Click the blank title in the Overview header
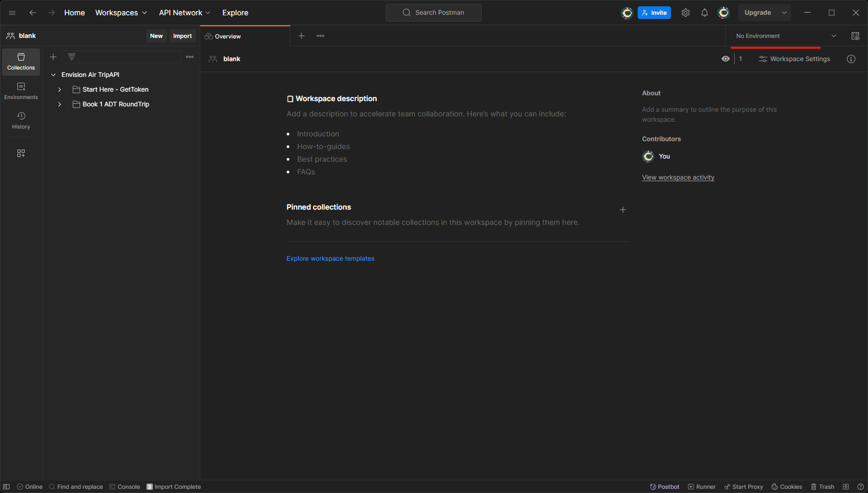 pos(232,59)
